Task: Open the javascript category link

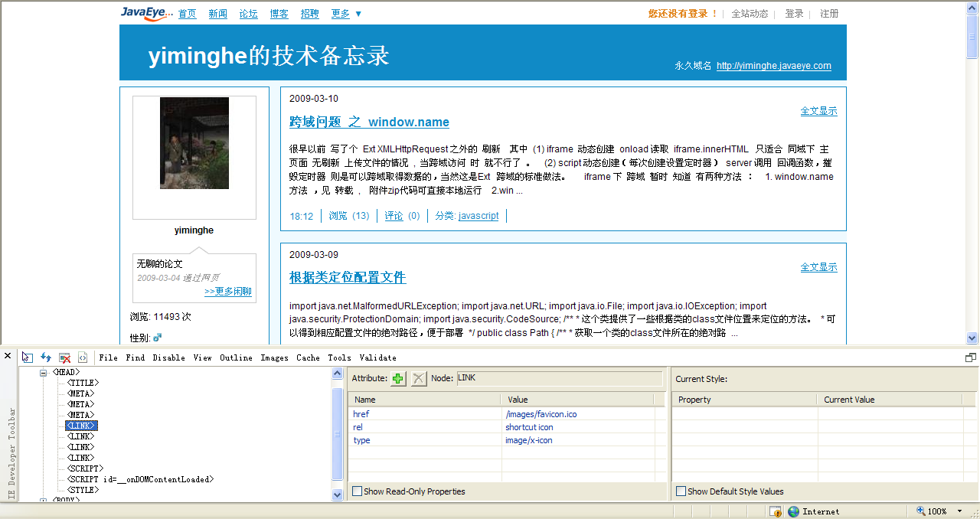Action: coord(479,216)
